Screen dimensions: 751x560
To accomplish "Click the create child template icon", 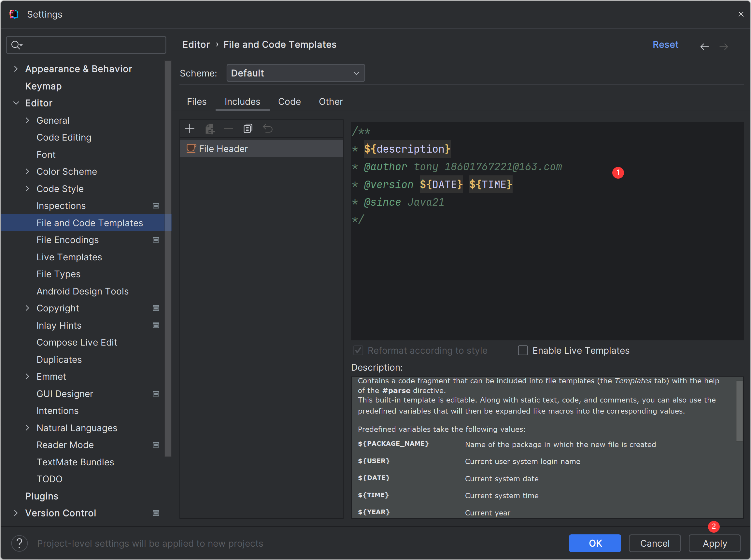I will (x=210, y=129).
